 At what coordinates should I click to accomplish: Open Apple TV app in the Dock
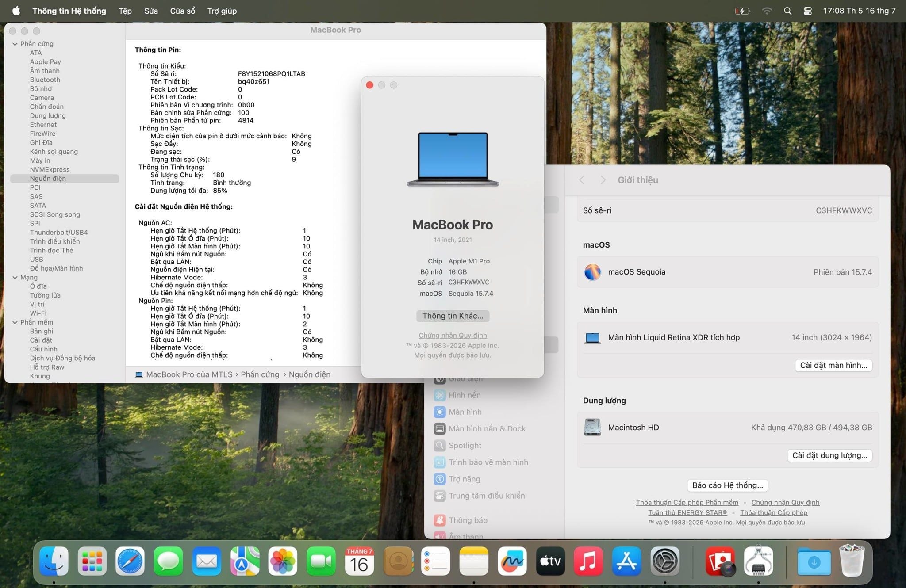point(550,561)
